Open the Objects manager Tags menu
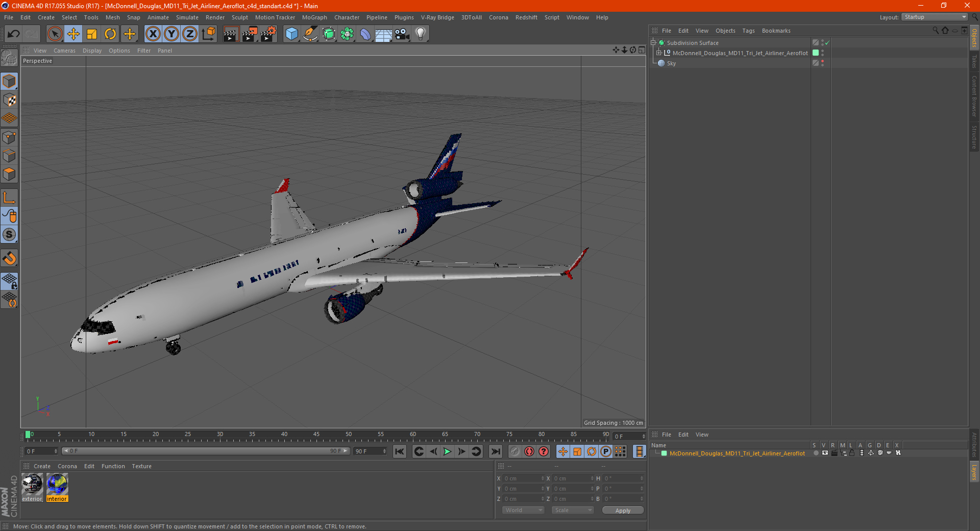The height and width of the screenshot is (531, 980). point(748,31)
